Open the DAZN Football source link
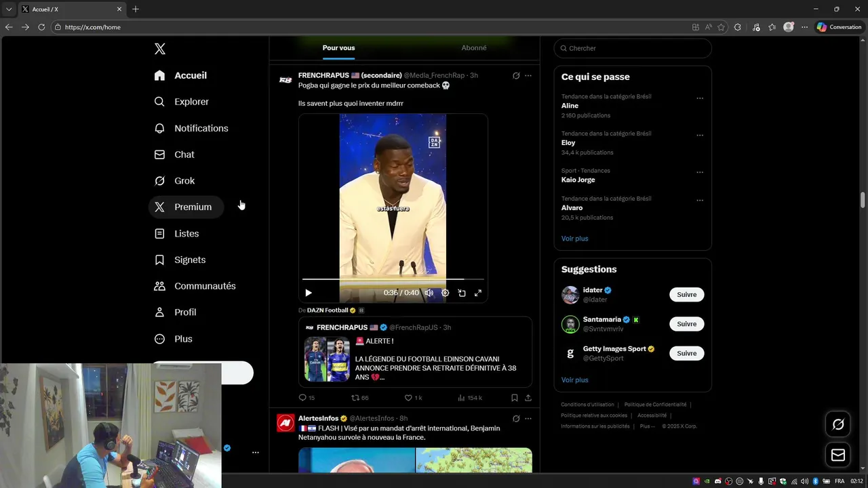This screenshot has height=488, width=868. [328, 310]
